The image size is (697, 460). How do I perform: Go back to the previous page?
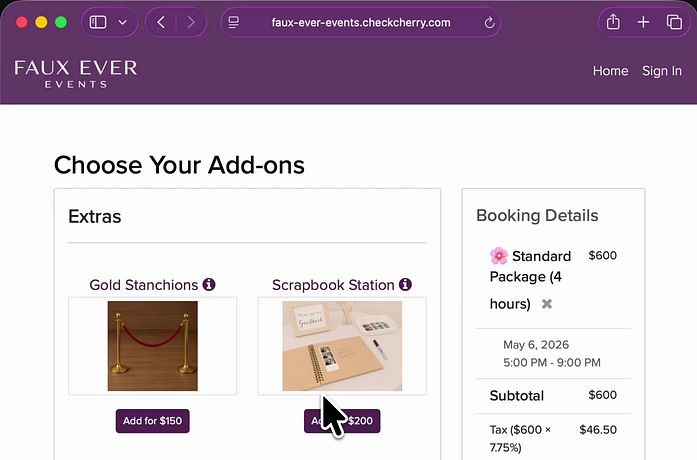pyautogui.click(x=161, y=22)
